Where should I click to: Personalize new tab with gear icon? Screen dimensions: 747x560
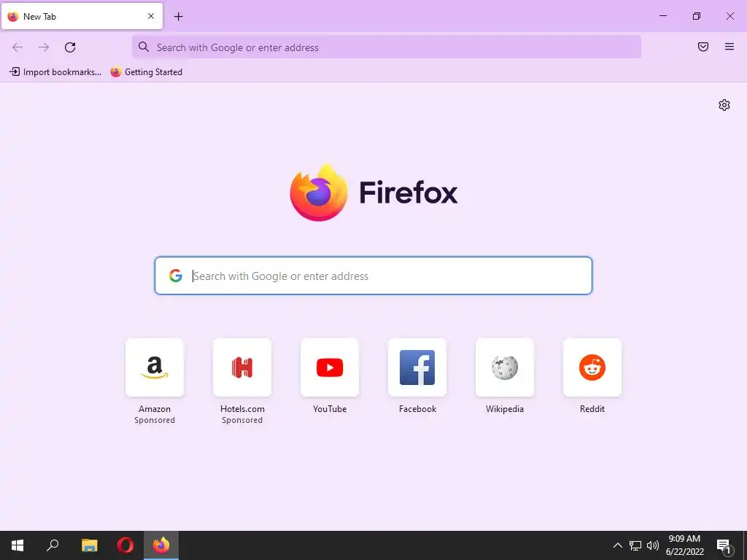(724, 105)
